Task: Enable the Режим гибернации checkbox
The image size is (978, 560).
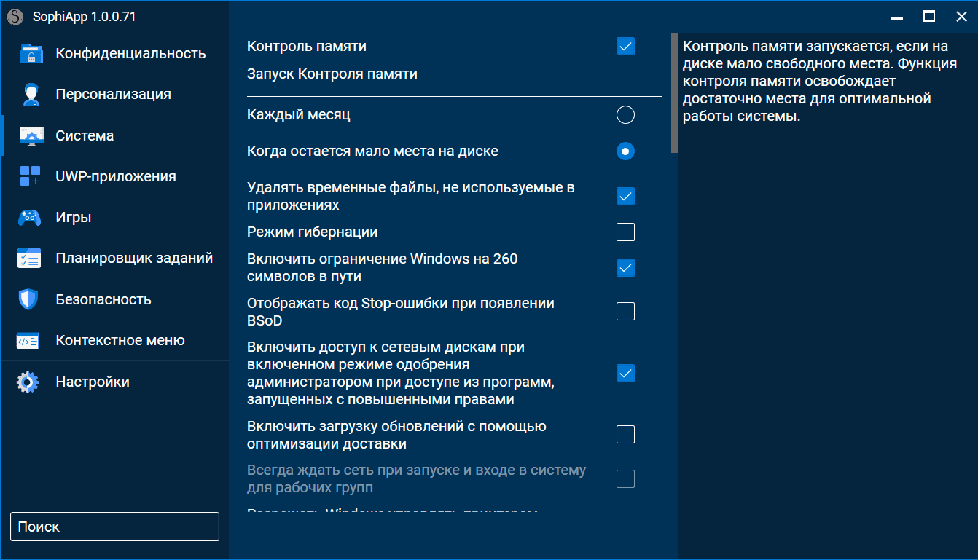Action: [625, 232]
